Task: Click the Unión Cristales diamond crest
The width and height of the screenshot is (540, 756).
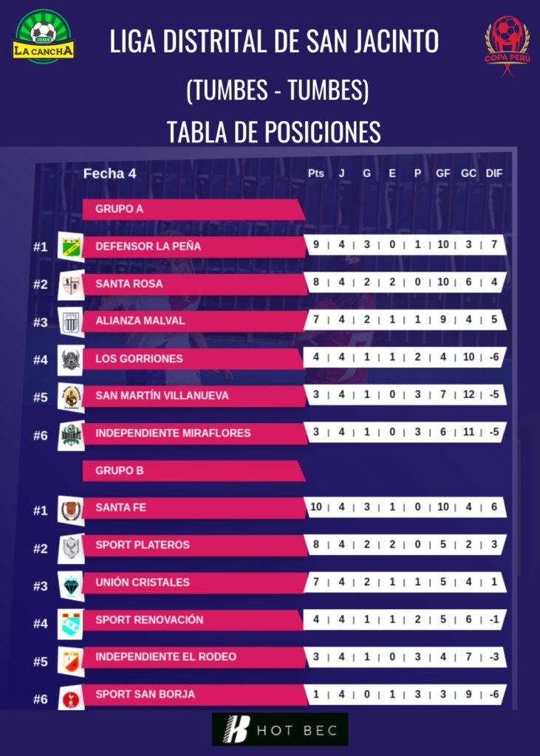Action: coord(71,585)
